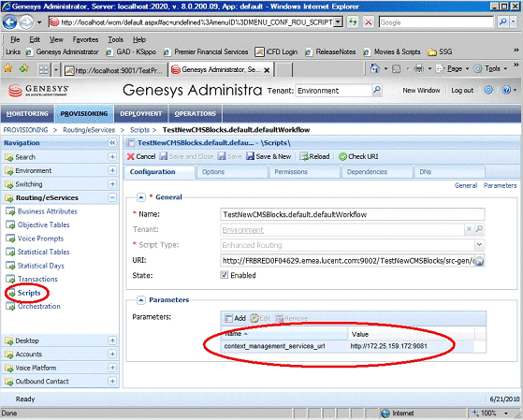Viewport: 523px width, 420px height.
Task: Click the New Window link
Action: click(x=421, y=91)
